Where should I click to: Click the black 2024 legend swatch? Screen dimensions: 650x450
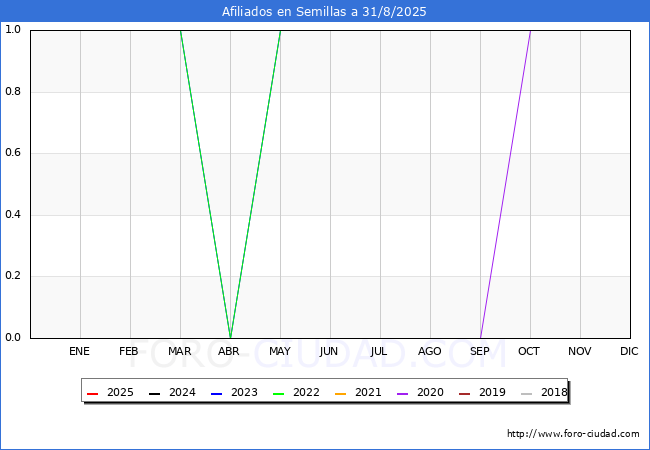[154, 394]
